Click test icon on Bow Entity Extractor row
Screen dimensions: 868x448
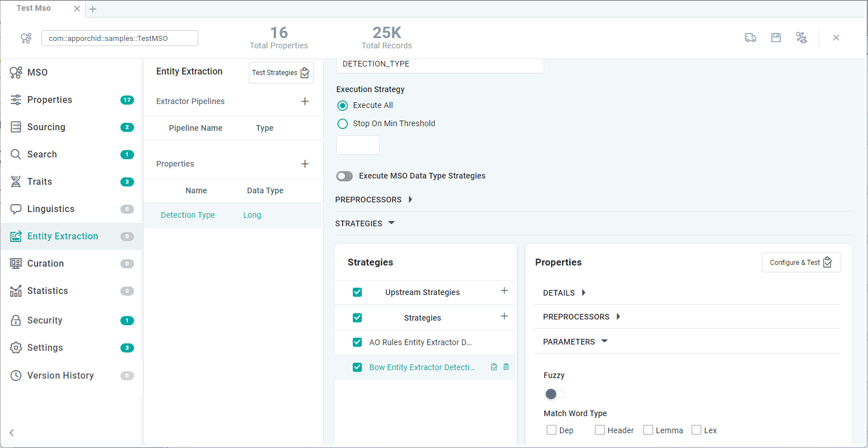pyautogui.click(x=494, y=367)
